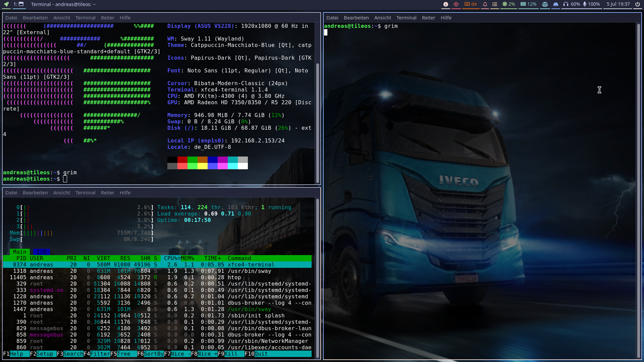
Task: Open Datei menu in right terminal
Action: pos(332,18)
